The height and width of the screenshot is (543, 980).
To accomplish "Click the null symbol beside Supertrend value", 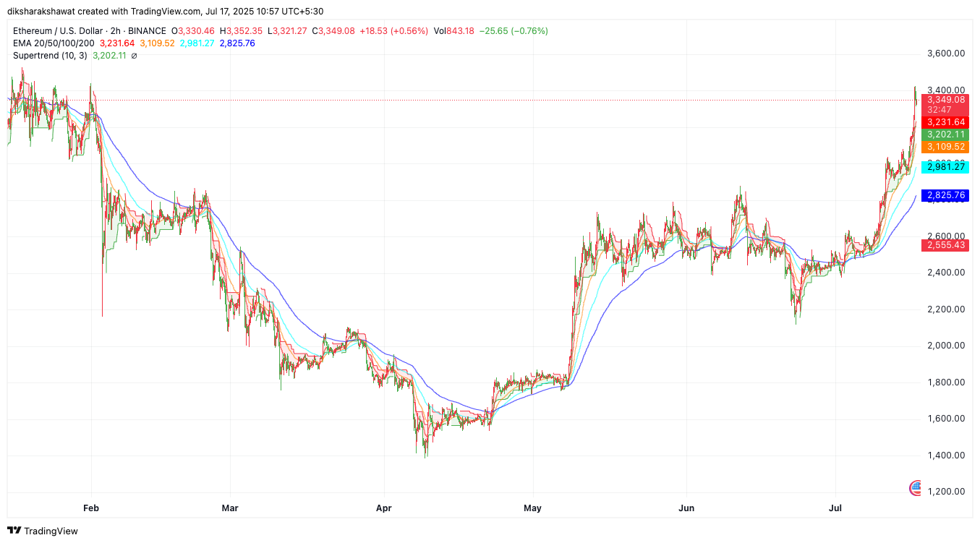I will pos(134,56).
